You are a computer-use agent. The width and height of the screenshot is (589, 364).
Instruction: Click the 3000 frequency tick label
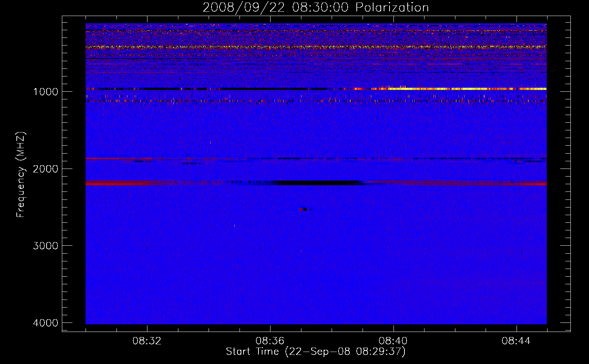[x=46, y=246]
